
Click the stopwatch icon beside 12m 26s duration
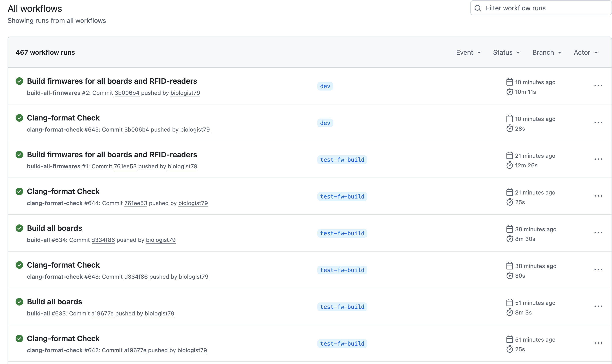(x=510, y=165)
